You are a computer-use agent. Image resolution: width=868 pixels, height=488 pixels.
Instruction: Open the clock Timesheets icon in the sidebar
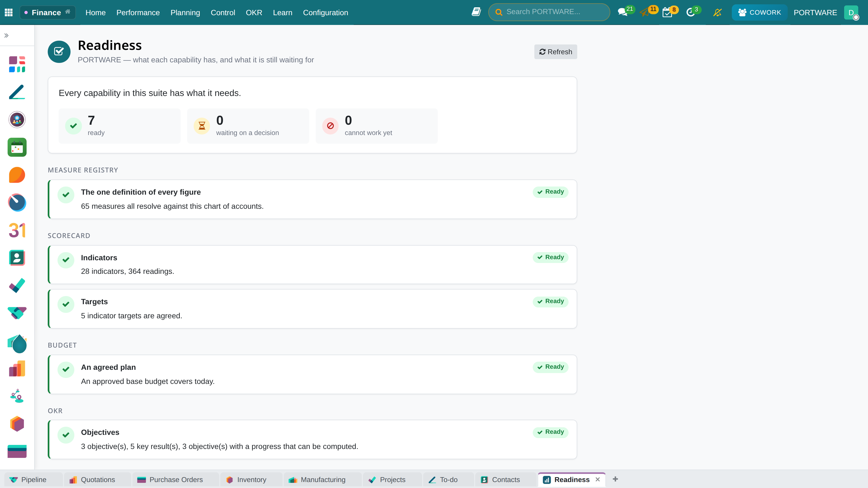click(x=17, y=203)
